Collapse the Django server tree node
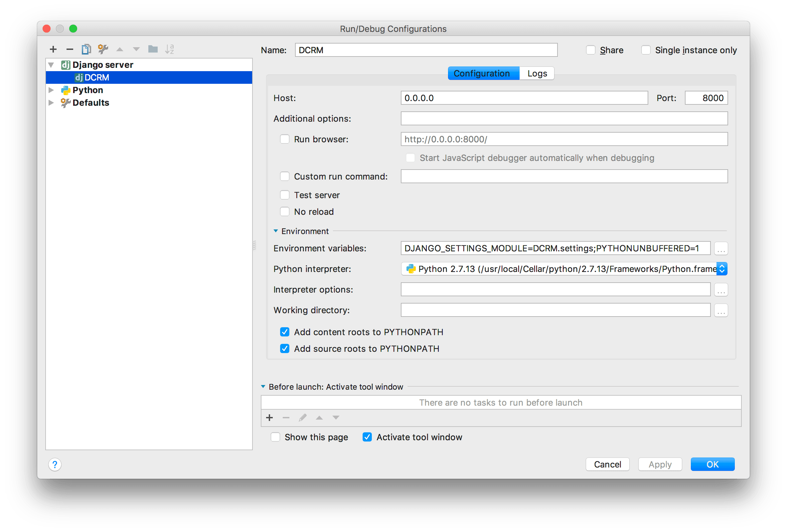 (51, 65)
